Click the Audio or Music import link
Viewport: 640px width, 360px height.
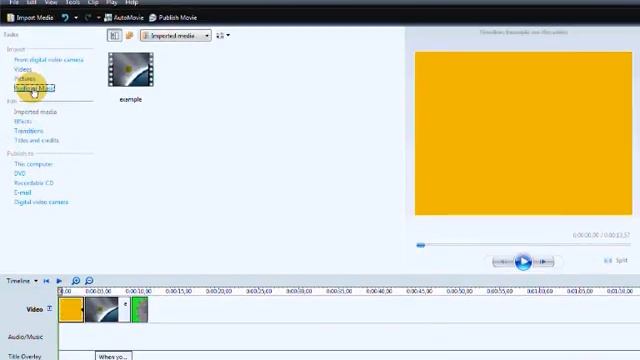click(34, 88)
